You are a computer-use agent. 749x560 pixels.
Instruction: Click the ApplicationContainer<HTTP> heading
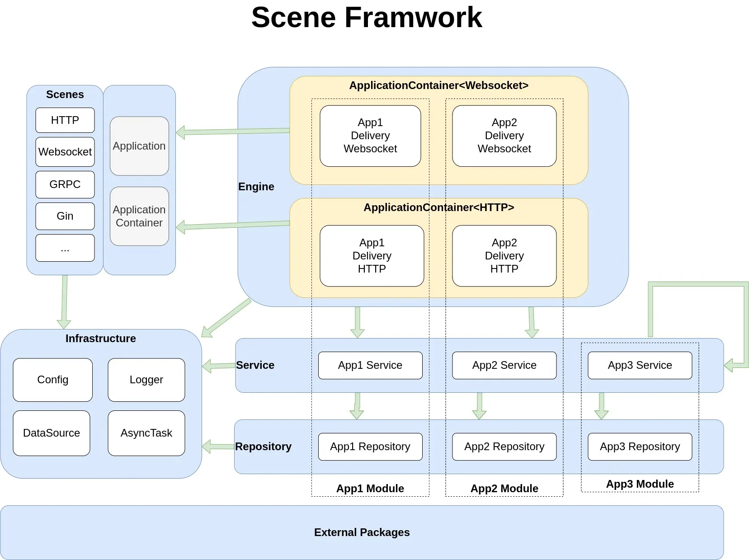(x=439, y=207)
